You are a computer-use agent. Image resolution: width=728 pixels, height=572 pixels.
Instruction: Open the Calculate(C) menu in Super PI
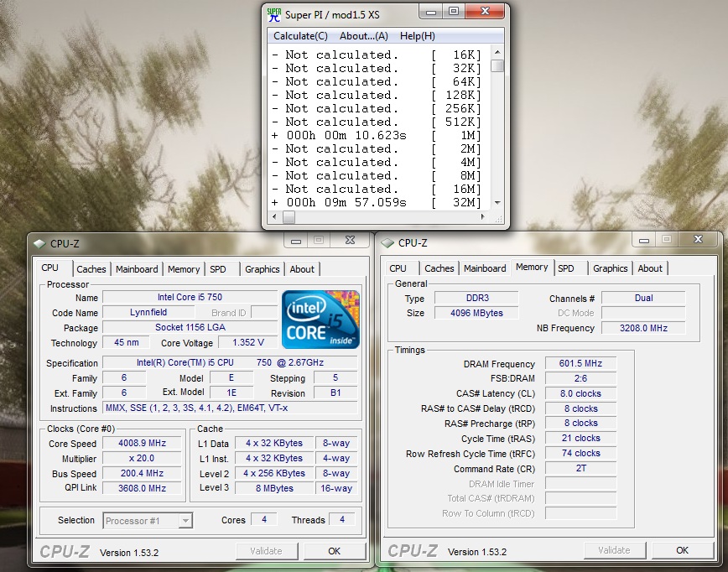[x=300, y=36]
